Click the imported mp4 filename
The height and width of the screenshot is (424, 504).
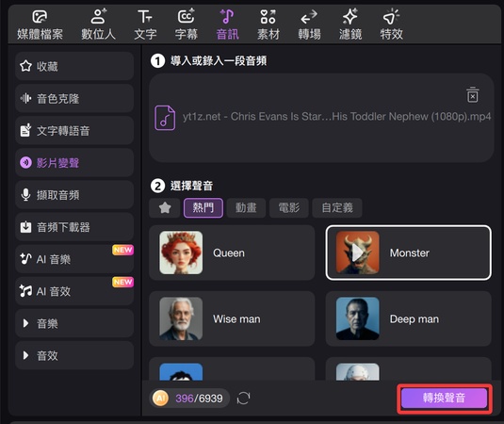point(337,117)
